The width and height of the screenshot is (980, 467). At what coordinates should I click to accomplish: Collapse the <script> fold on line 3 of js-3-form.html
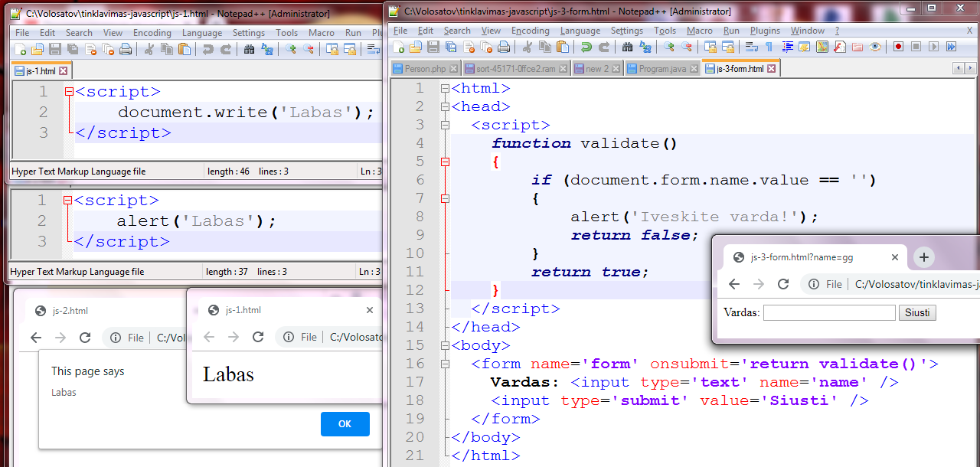445,126
